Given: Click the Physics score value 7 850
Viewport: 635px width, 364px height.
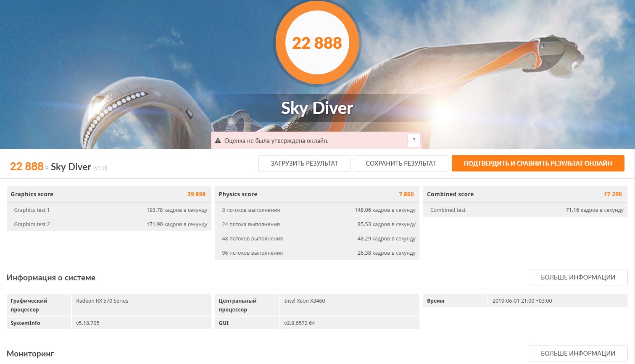Looking at the screenshot, I should pyautogui.click(x=406, y=194).
